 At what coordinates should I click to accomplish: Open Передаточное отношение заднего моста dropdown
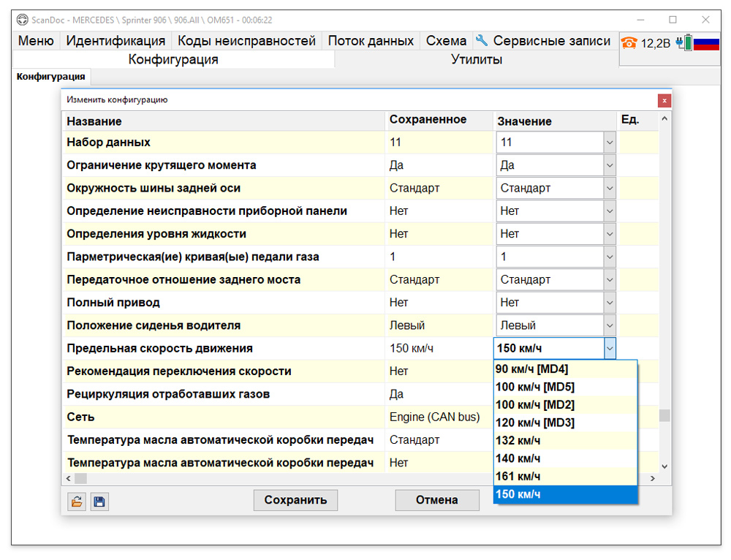point(610,279)
